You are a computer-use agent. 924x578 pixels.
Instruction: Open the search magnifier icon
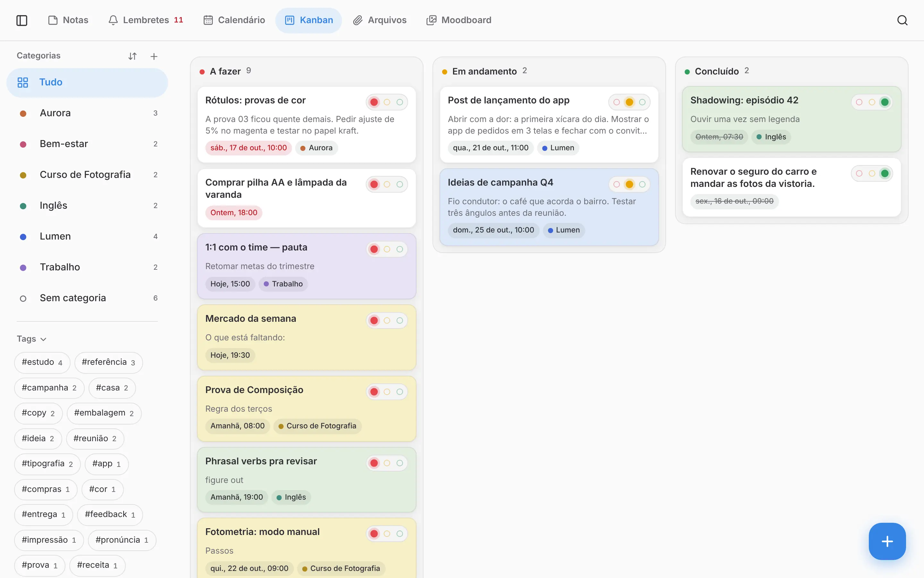click(x=902, y=20)
